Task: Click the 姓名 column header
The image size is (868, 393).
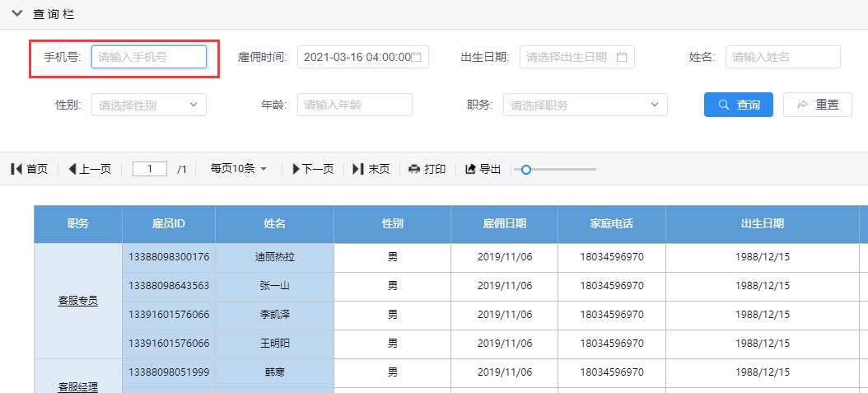Action: pos(274,224)
